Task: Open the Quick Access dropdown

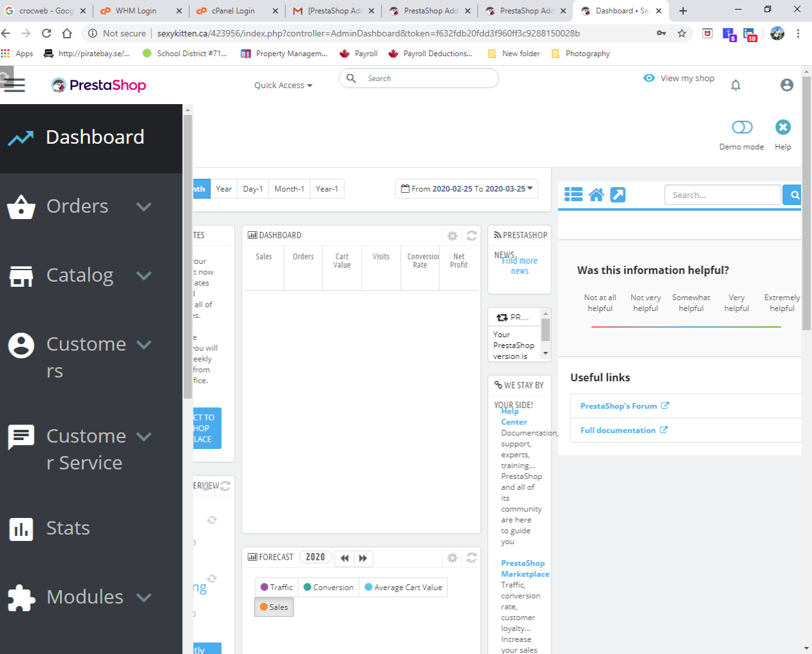Action: pos(283,85)
